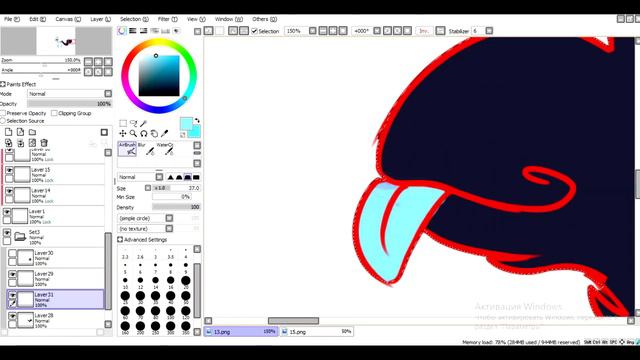Hide Layer 15 with eye icon

coord(9,170)
